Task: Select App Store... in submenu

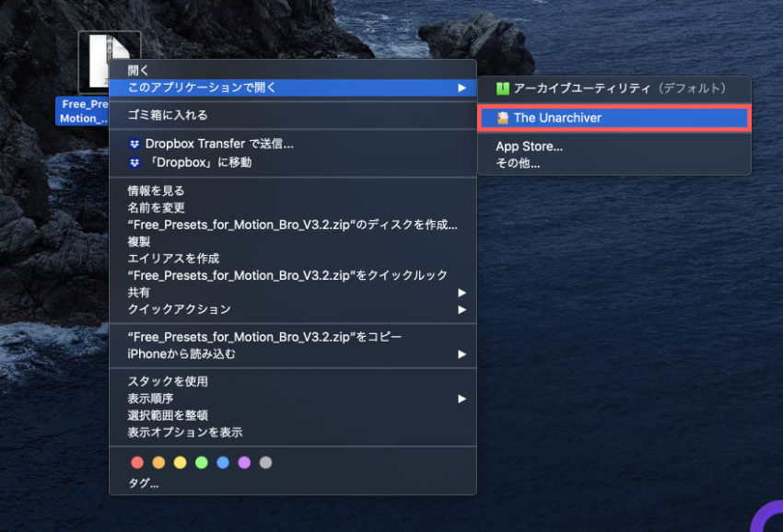Action: click(x=614, y=146)
